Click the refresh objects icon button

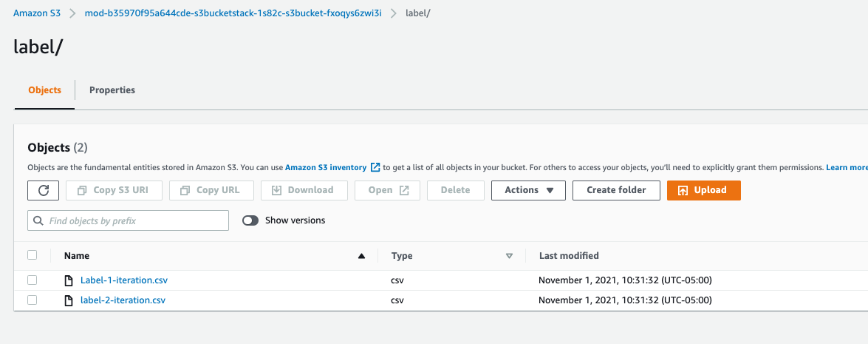[43, 190]
